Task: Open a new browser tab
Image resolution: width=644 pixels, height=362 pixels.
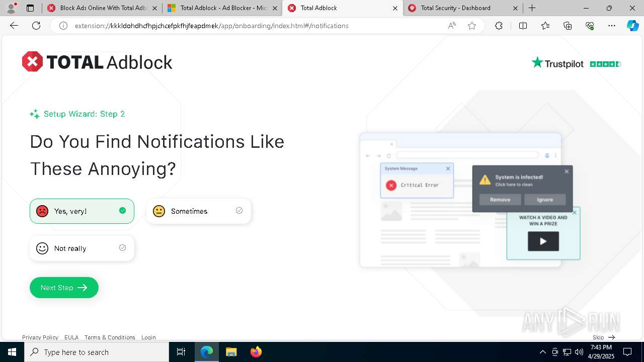Action: click(x=532, y=8)
